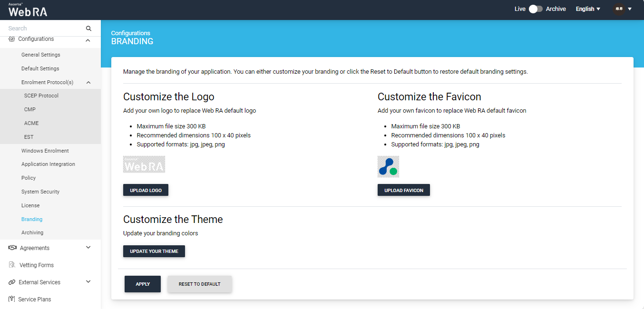
Task: Expand the Agreements menu chevron
Action: (88, 248)
